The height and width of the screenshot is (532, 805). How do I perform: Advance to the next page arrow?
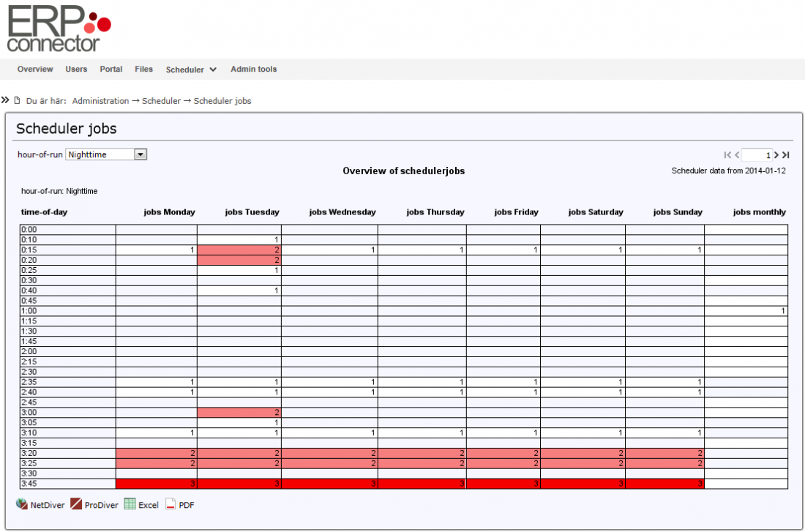pyautogui.click(x=777, y=155)
